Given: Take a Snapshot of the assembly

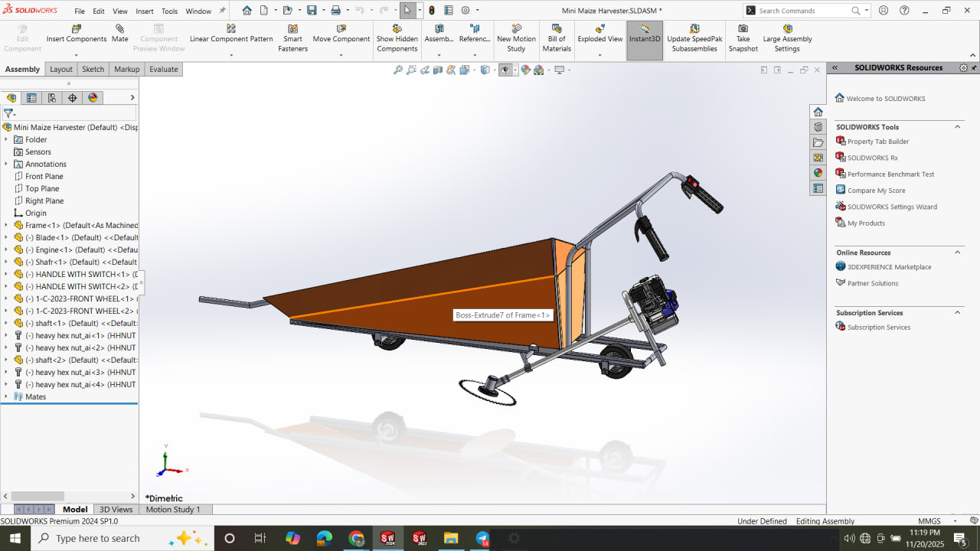Looking at the screenshot, I should [x=743, y=29].
